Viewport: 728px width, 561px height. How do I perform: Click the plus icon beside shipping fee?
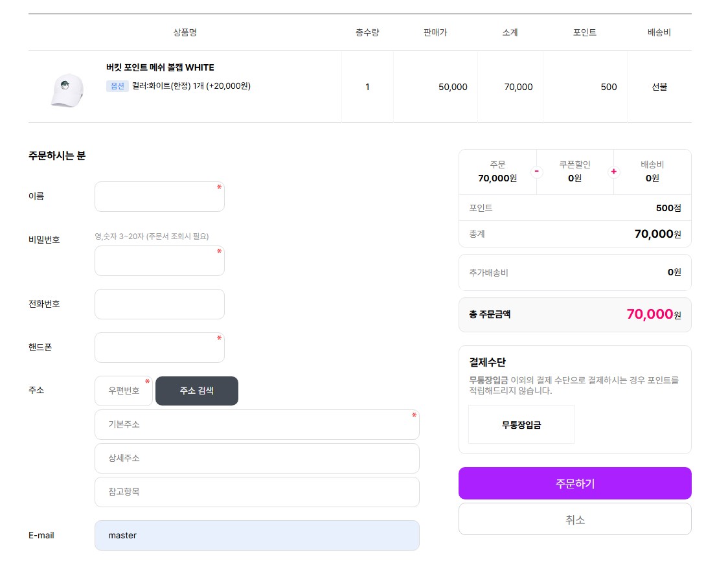(x=614, y=172)
